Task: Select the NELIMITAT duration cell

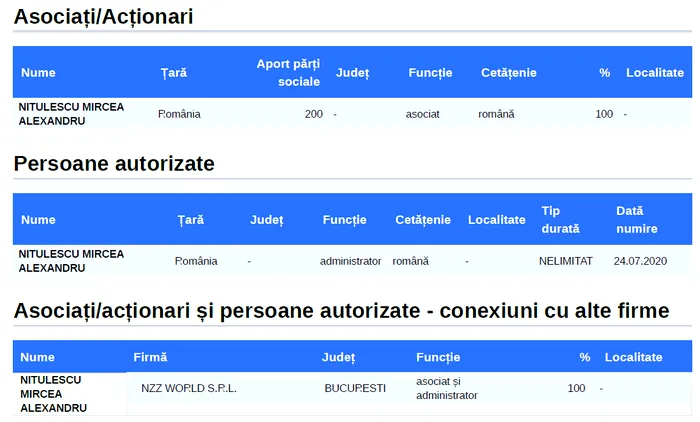Action: pos(565,261)
